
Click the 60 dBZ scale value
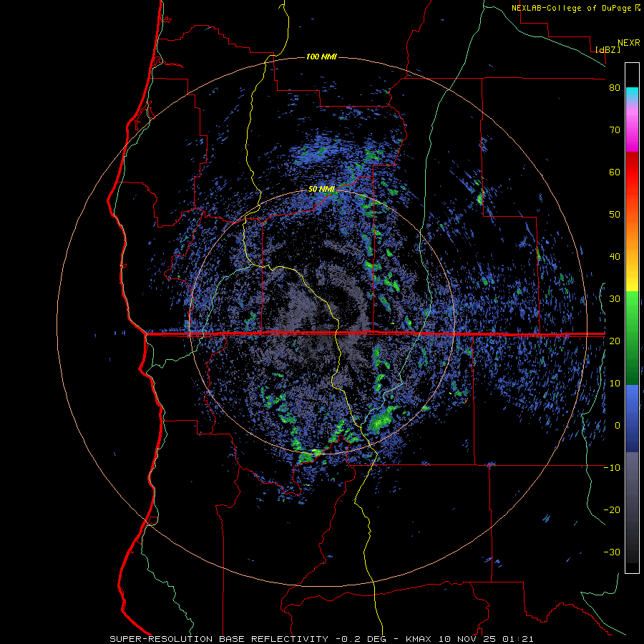[x=615, y=172]
